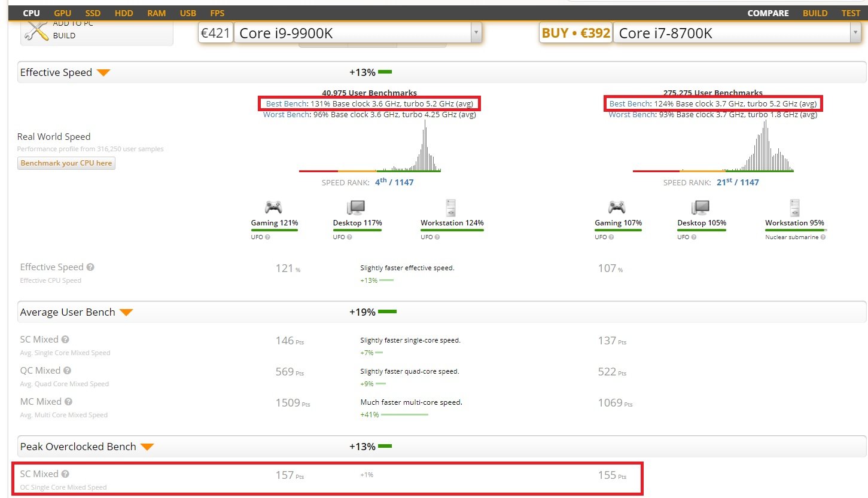The height and width of the screenshot is (498, 868).
Task: Open the Core i7-8700K CPU dropdown
Action: [738, 33]
